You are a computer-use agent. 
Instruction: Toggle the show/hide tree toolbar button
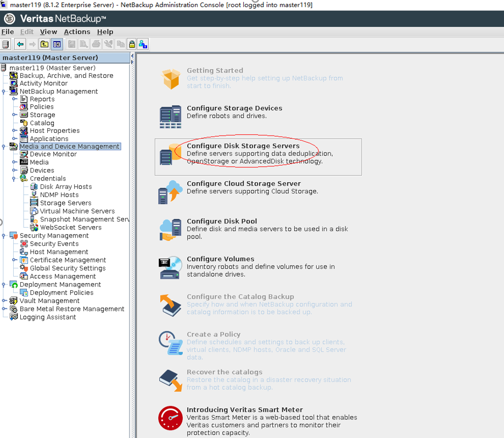tap(57, 44)
